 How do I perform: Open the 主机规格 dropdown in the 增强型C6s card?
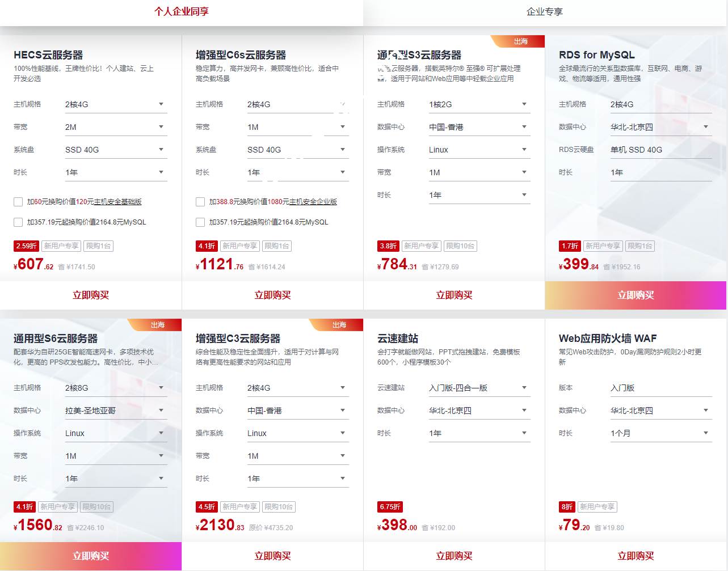298,104
